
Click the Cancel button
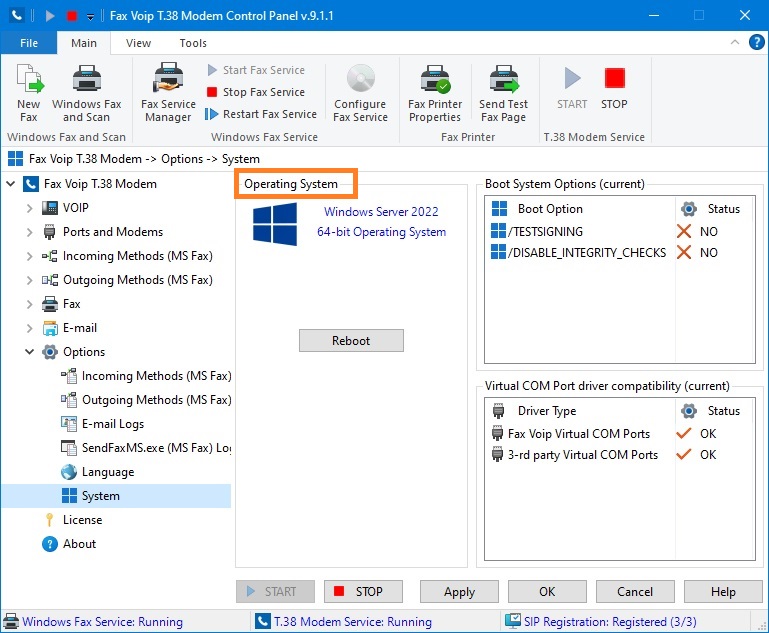coord(635,592)
